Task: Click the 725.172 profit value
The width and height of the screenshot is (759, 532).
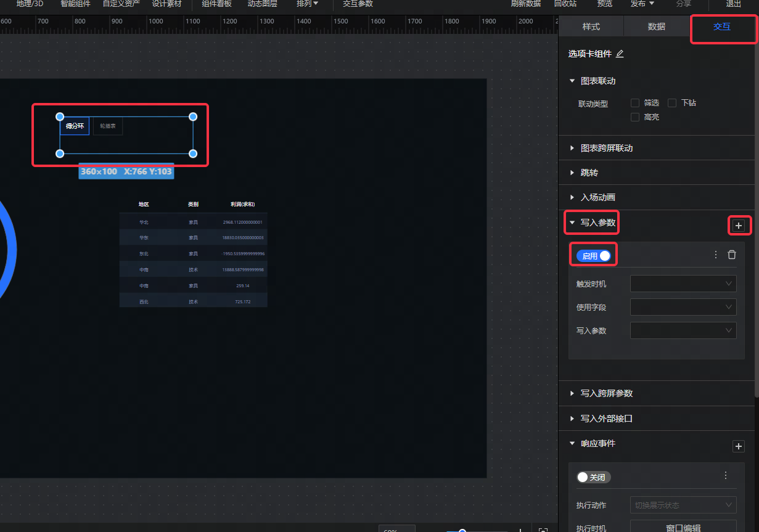Action: [x=242, y=302]
